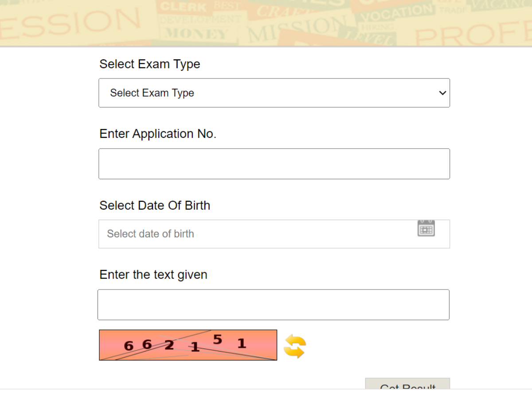532x399 pixels.
Task: Click the "Select Date Of Birth" label
Action: click(x=155, y=206)
